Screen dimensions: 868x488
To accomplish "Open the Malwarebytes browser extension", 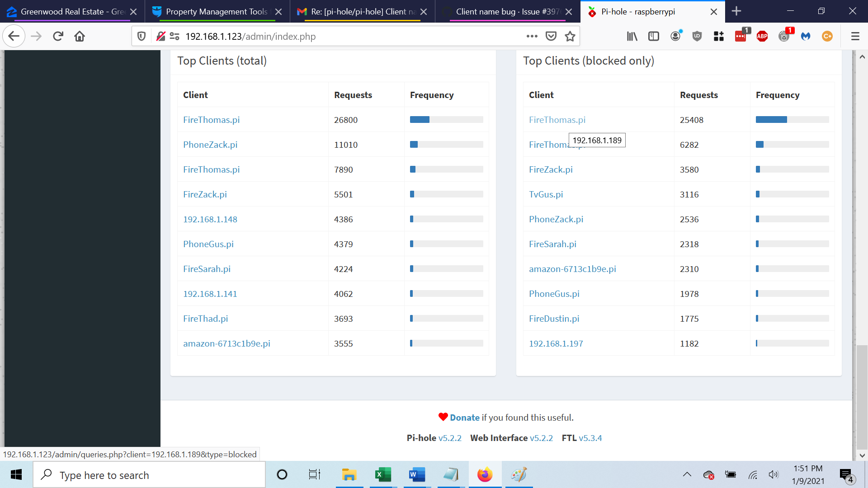I will [x=806, y=36].
